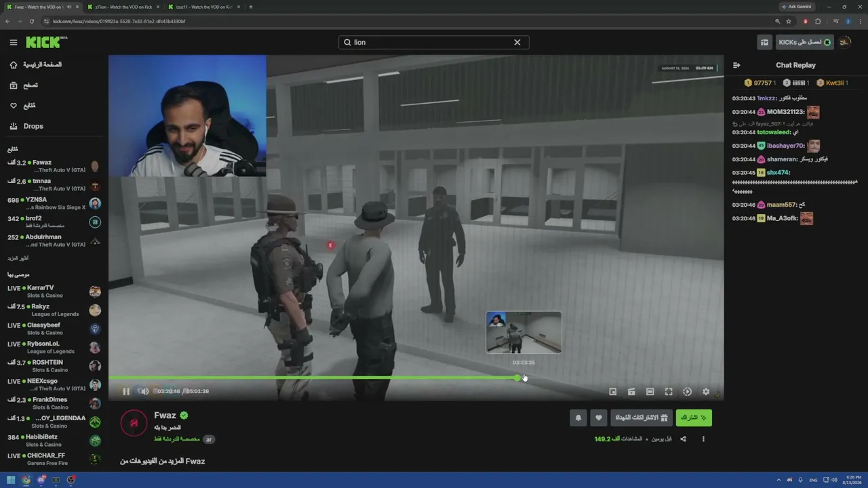Click chat username MOM321123
Viewport: 868px width, 488px height.
(785, 112)
